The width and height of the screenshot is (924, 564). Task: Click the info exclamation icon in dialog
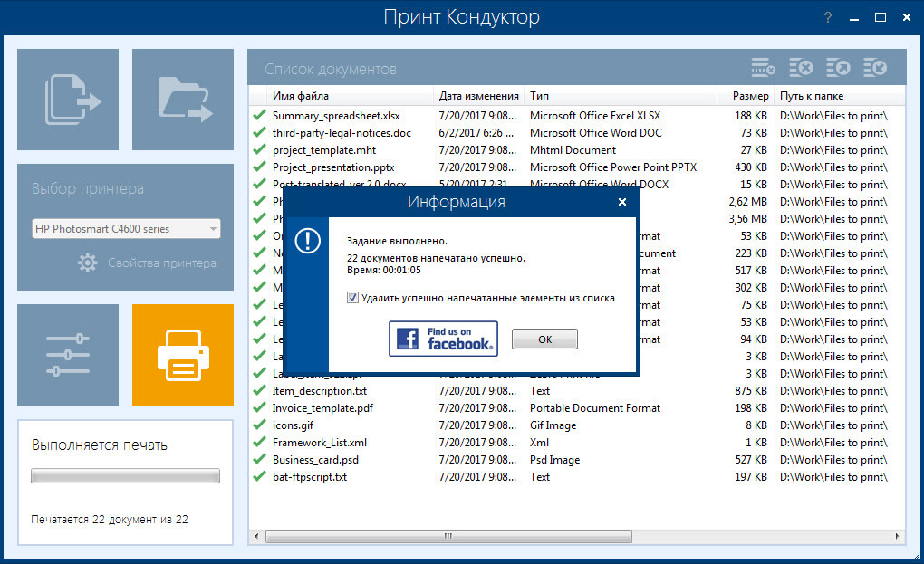coord(308,241)
